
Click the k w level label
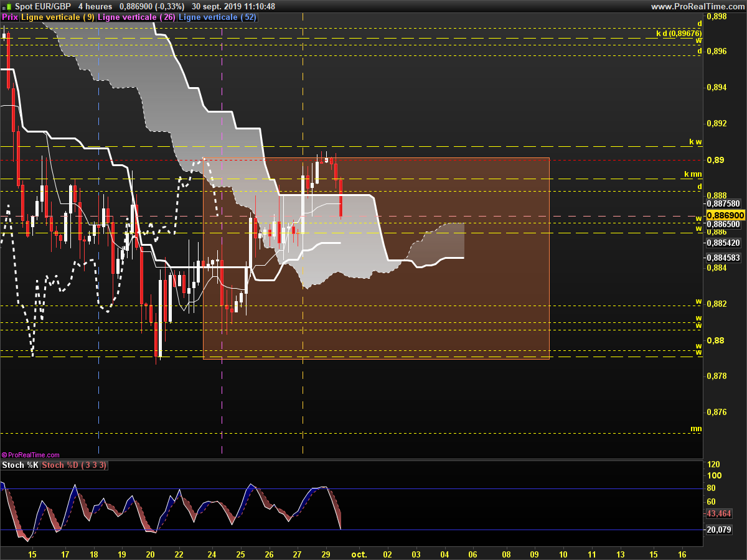click(x=695, y=142)
